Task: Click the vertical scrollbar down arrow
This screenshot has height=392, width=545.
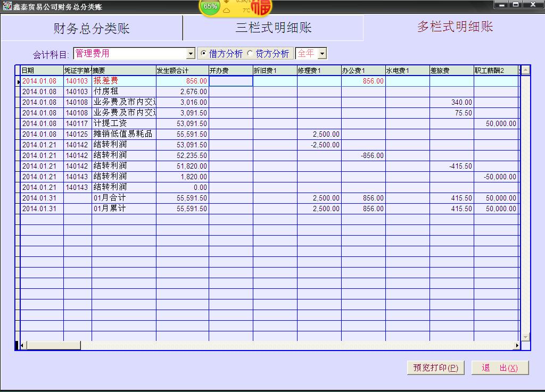Action: click(x=525, y=337)
